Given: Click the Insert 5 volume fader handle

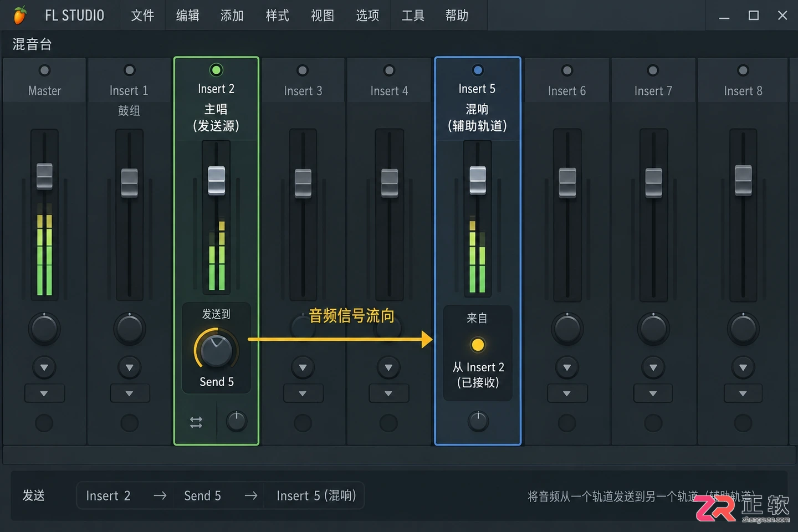Looking at the screenshot, I should tap(478, 180).
